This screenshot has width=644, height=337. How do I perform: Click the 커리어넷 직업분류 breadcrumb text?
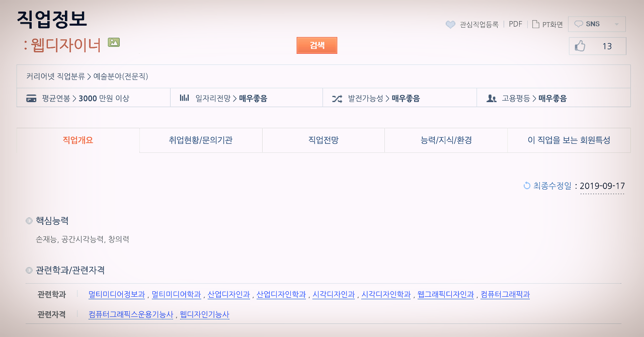pyautogui.click(x=55, y=76)
